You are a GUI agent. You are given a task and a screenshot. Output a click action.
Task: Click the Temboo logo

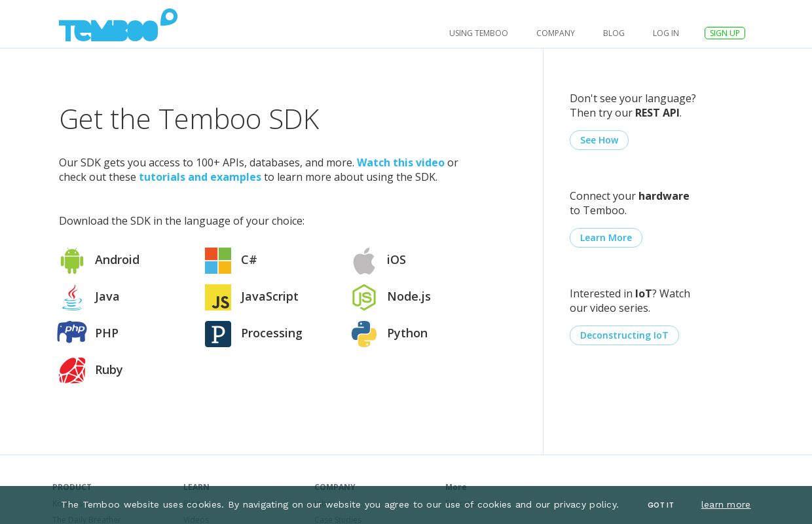tap(118, 26)
